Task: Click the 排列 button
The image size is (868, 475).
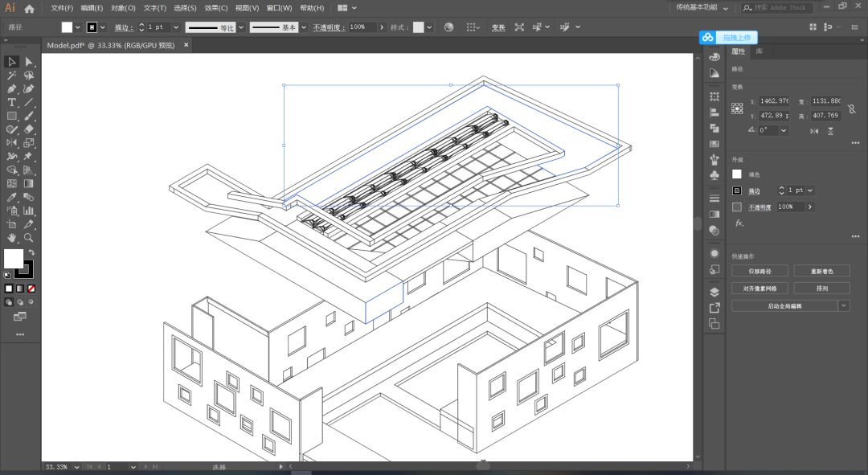Action: (x=821, y=289)
